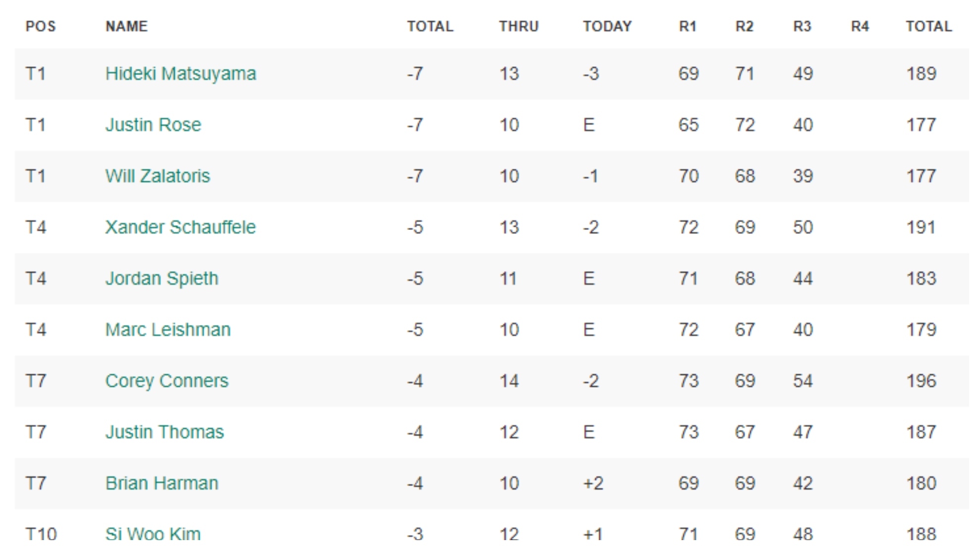Open Hideki Matsuyama's player link
Viewport: 980px width, 551px height.
pyautogui.click(x=181, y=74)
